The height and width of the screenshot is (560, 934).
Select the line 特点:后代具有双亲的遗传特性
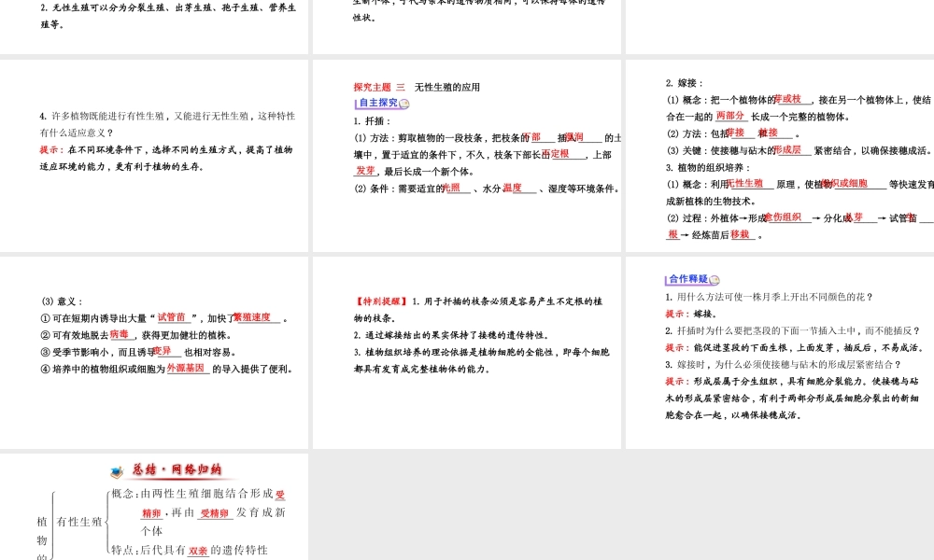tap(190, 550)
